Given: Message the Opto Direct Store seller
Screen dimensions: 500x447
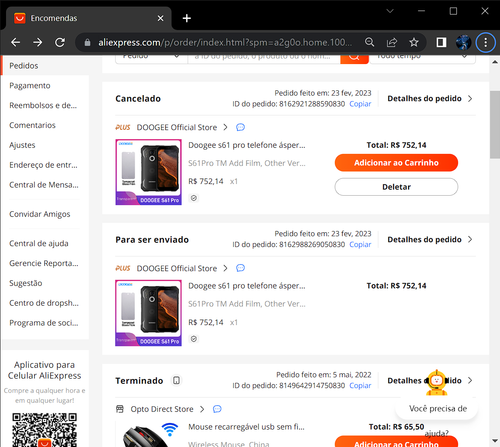Looking at the screenshot, I should [217, 409].
